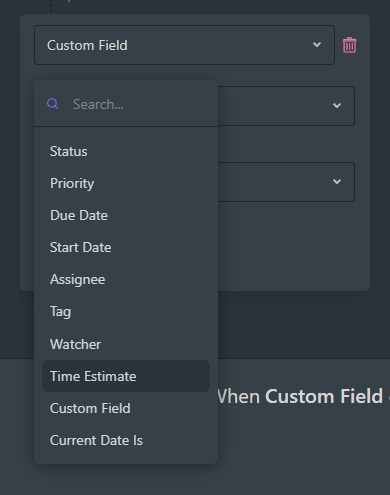Click the chevron arrow beside Custom Field selector

[x=317, y=45]
